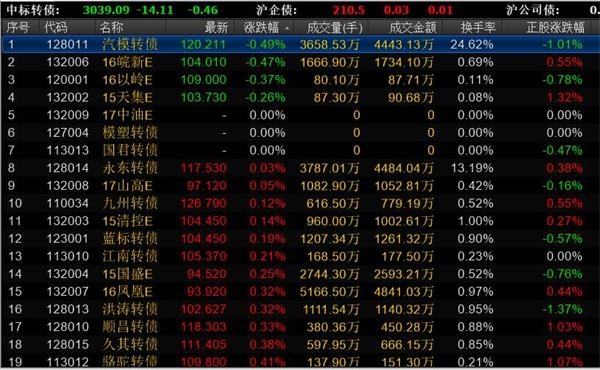Viewport: 600px width, 370px height.
Task: Select the 17中油E row
Action: coord(300,115)
